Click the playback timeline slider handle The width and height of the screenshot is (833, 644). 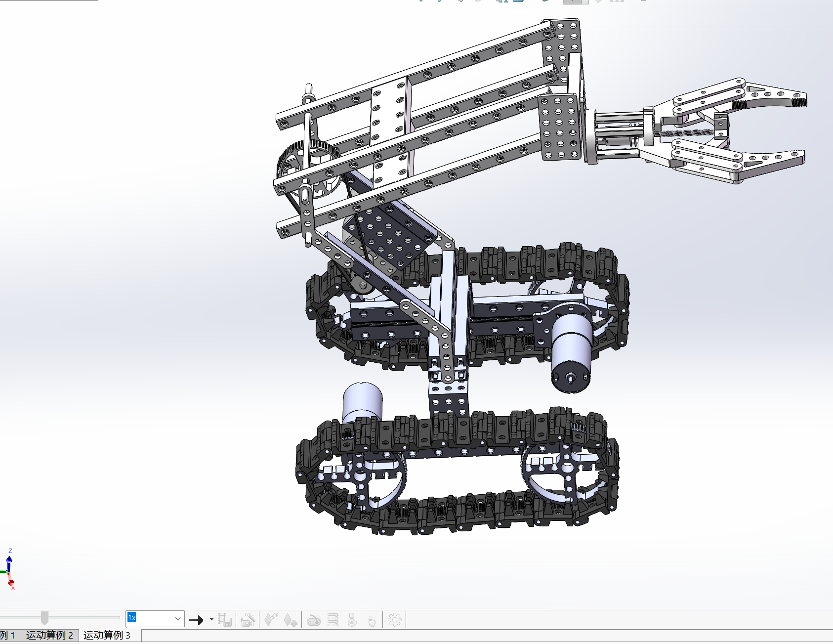[x=44, y=618]
